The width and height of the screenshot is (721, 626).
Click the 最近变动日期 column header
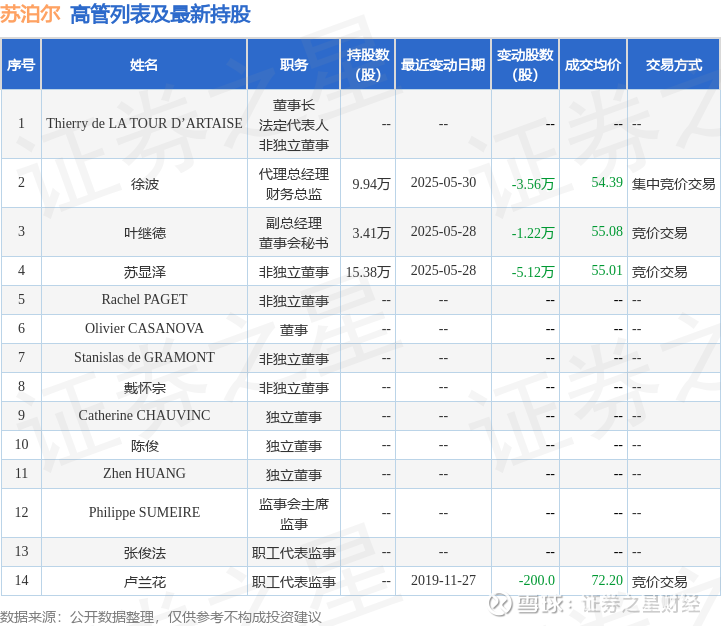[443, 64]
